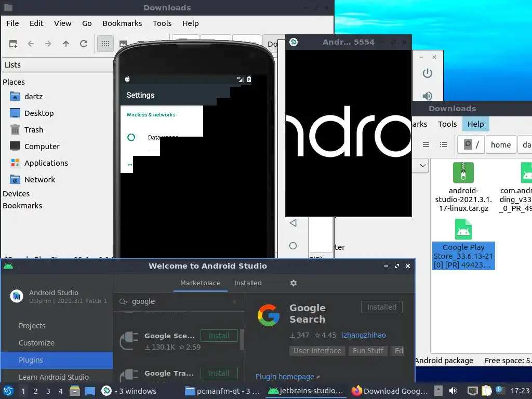The width and height of the screenshot is (532, 399).
Task: Open the Lubuntu start menu
Action: pos(8,391)
